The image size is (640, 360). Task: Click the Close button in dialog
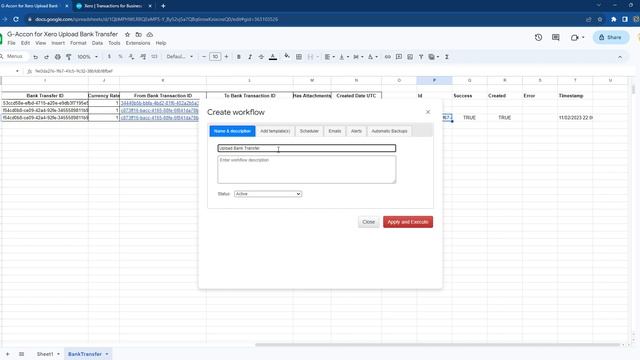coord(369,222)
